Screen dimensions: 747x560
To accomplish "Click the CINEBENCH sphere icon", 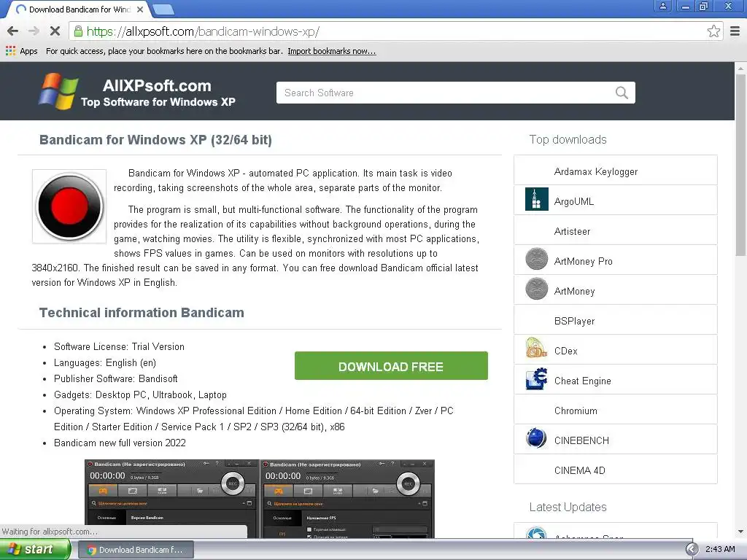I will [x=536, y=438].
